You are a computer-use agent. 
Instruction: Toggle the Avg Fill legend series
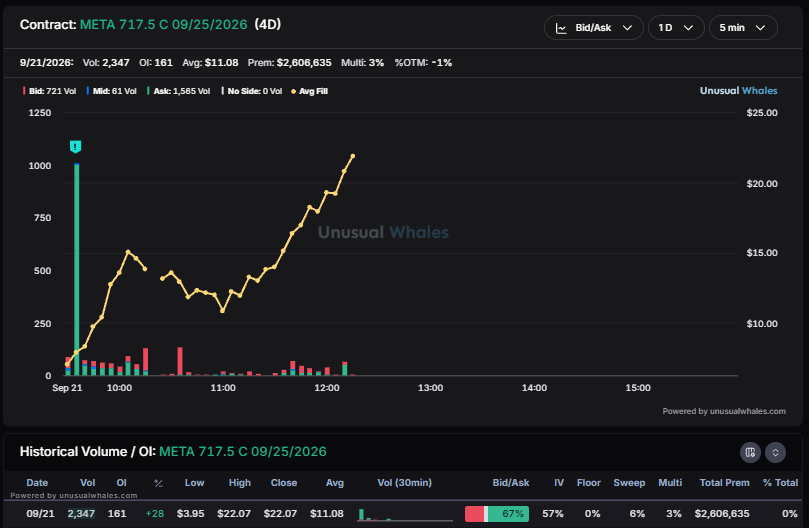(310, 91)
